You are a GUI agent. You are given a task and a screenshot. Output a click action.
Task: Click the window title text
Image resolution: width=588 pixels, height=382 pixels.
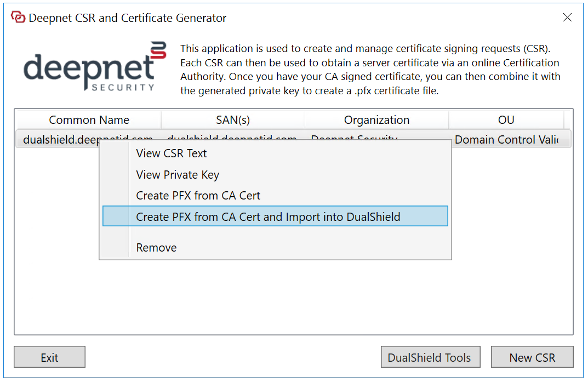click(x=127, y=18)
